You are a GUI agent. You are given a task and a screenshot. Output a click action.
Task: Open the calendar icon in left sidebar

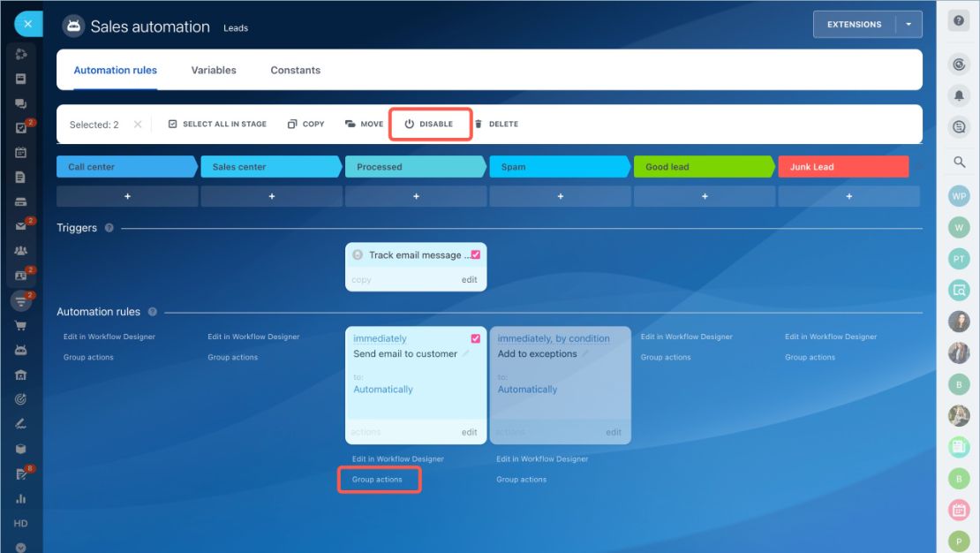(x=20, y=152)
